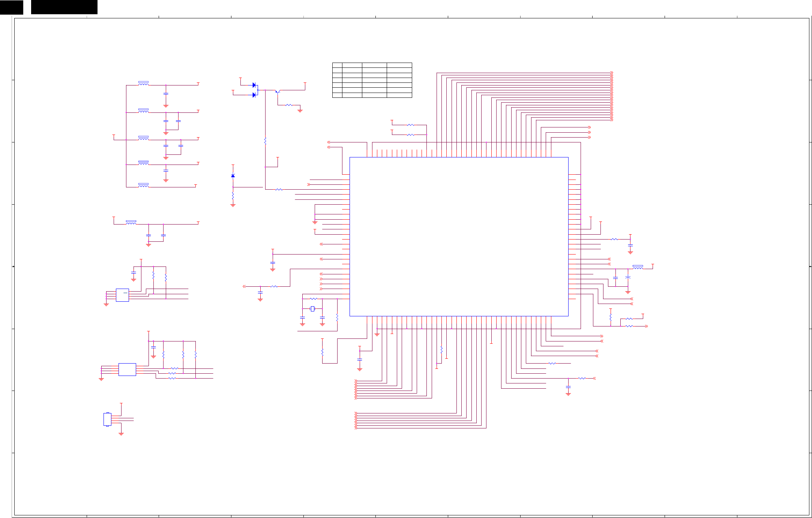Select the transistor symbol near the diodes

tap(278, 91)
